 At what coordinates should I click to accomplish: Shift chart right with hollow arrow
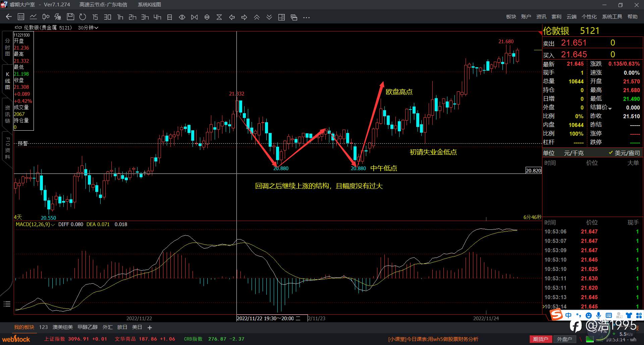244,17
